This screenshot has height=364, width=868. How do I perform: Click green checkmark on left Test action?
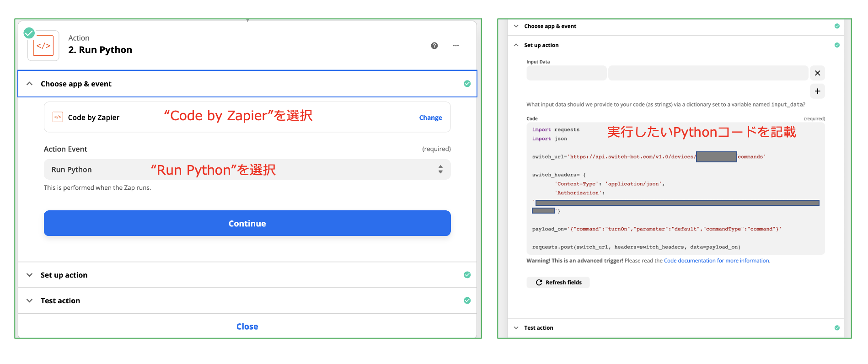click(467, 300)
